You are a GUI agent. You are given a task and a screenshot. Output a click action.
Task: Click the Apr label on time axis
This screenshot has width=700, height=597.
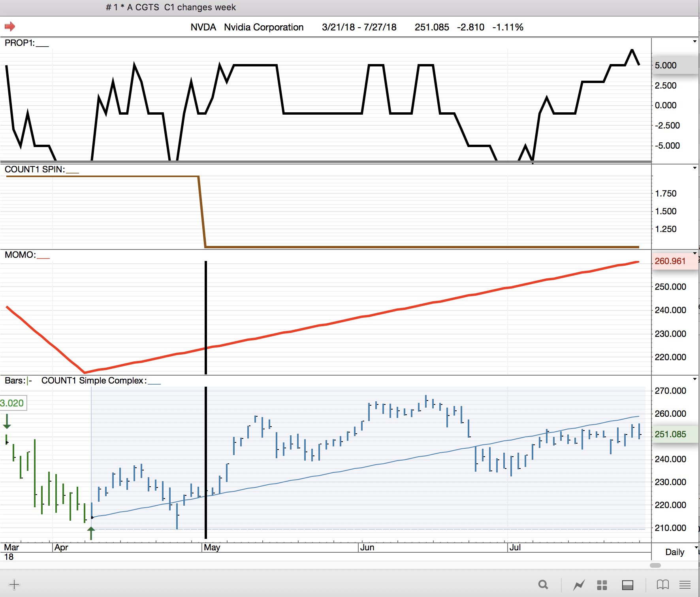61,548
